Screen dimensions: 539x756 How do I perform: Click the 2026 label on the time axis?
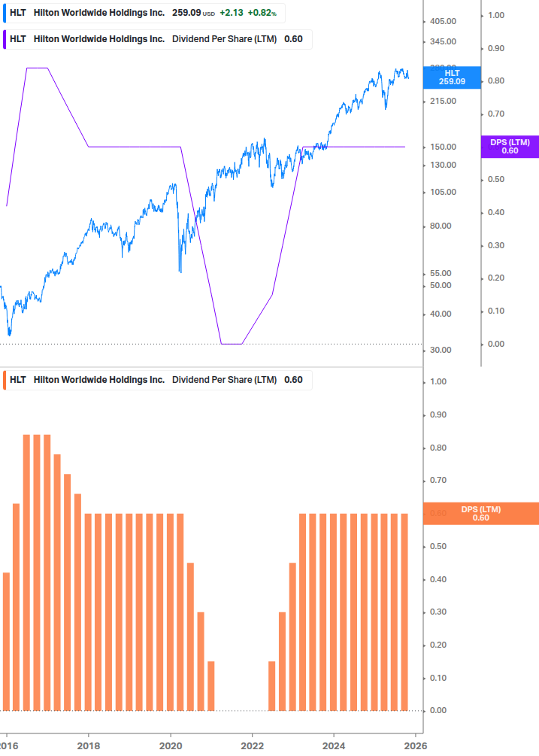tap(415, 746)
